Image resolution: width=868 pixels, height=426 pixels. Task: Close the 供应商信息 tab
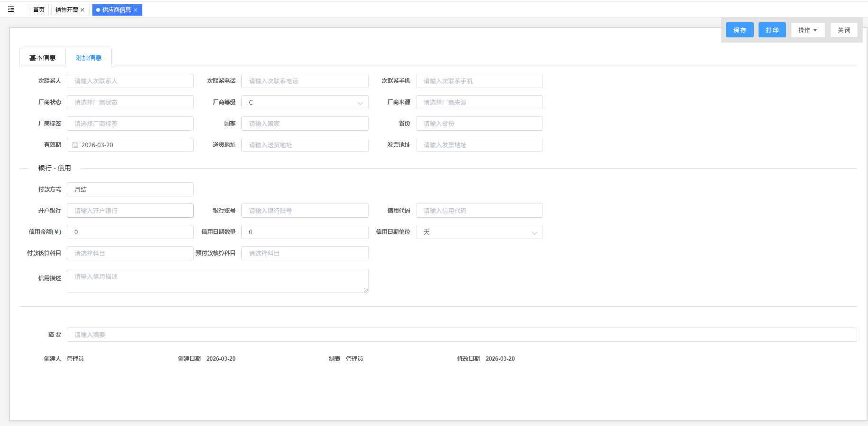click(x=136, y=10)
